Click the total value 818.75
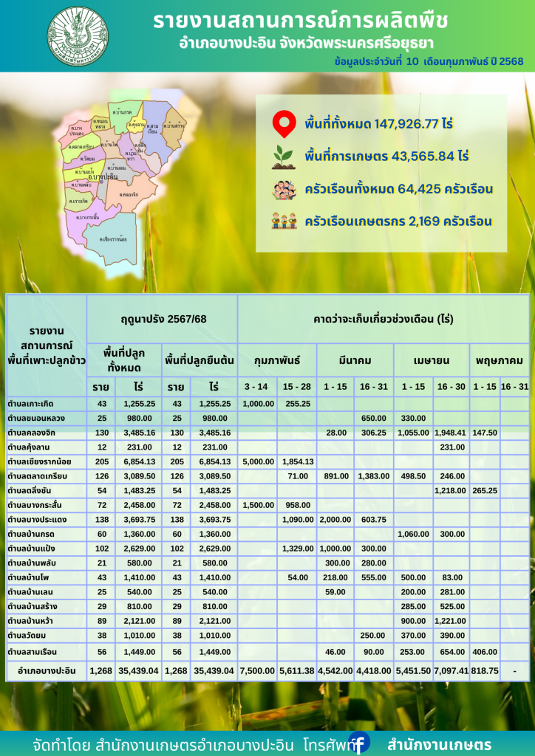The width and height of the screenshot is (535, 756). (x=485, y=670)
